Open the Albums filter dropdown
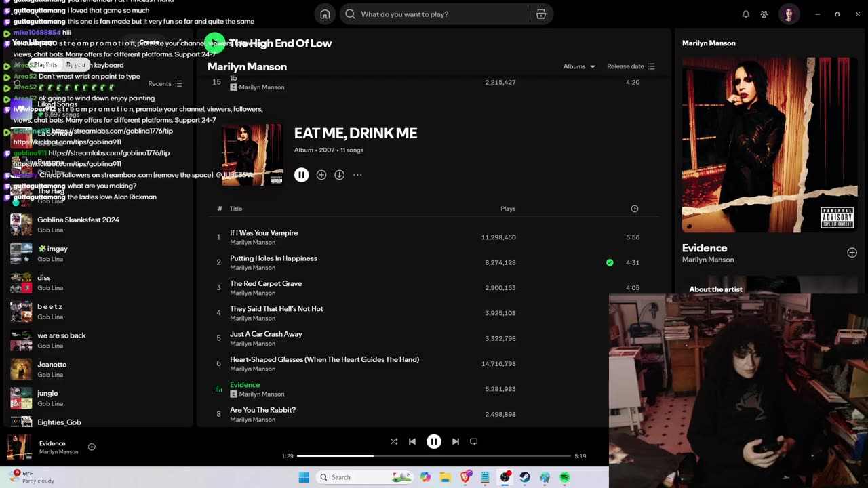868x488 pixels. pos(579,66)
